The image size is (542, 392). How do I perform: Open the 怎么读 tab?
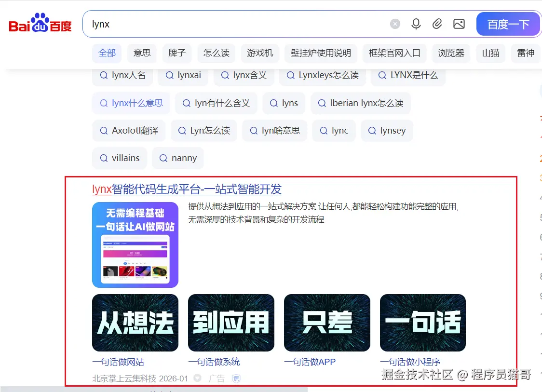click(x=216, y=53)
